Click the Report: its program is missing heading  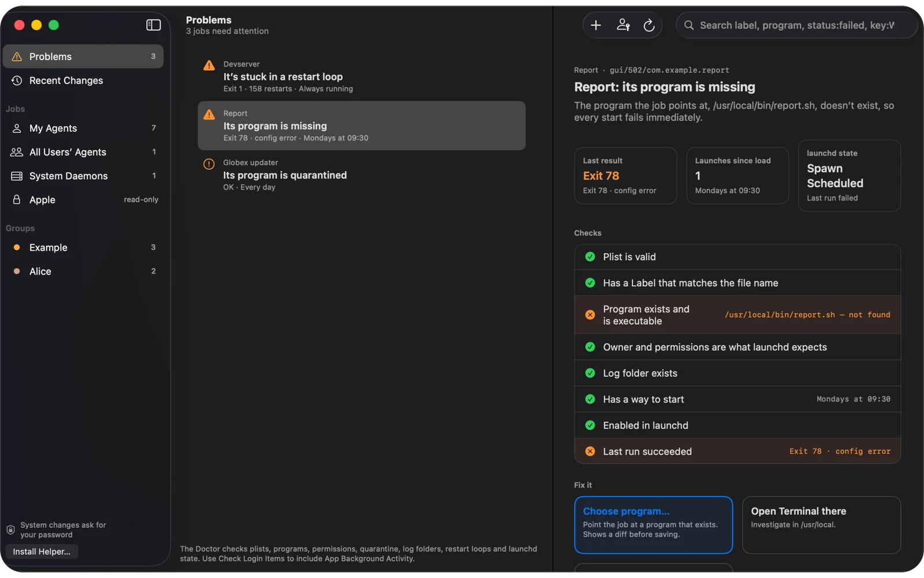(664, 87)
